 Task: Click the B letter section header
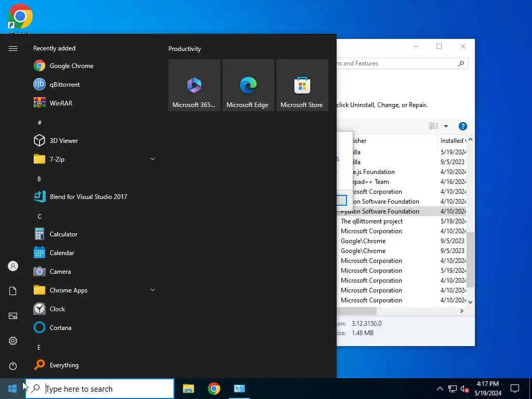click(x=39, y=179)
